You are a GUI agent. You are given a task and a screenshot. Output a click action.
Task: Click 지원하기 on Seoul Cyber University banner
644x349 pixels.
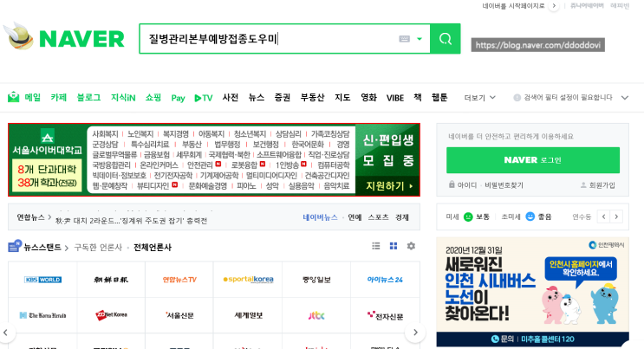(x=389, y=186)
